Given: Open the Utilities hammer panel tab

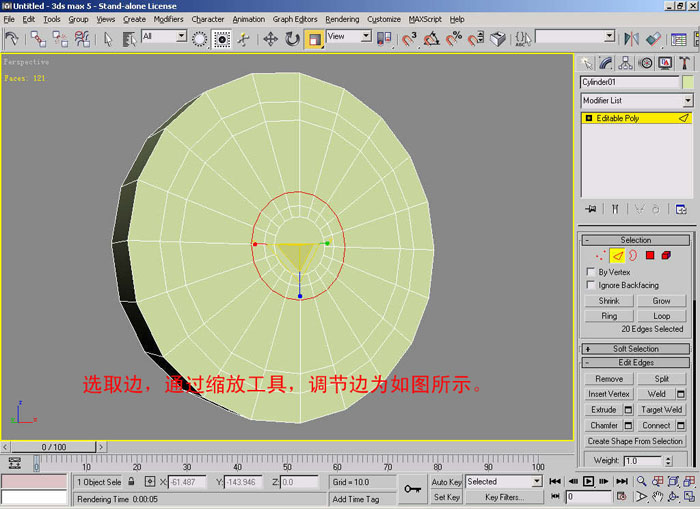Looking at the screenshot, I should pos(684,63).
